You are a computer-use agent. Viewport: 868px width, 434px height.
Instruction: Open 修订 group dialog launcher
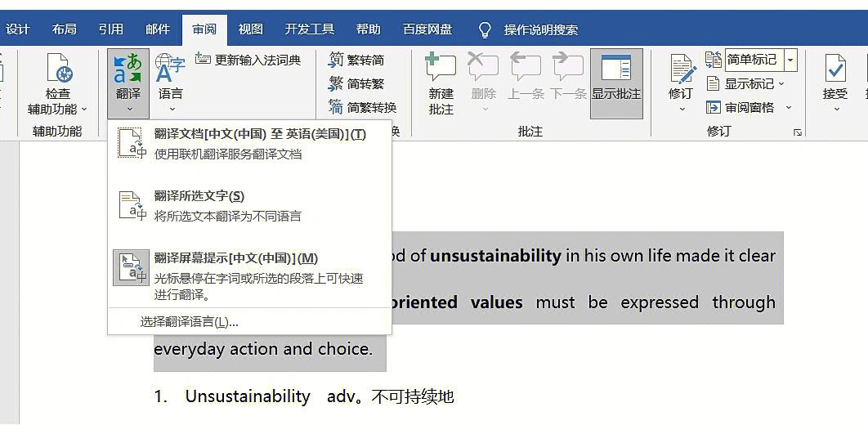click(798, 132)
